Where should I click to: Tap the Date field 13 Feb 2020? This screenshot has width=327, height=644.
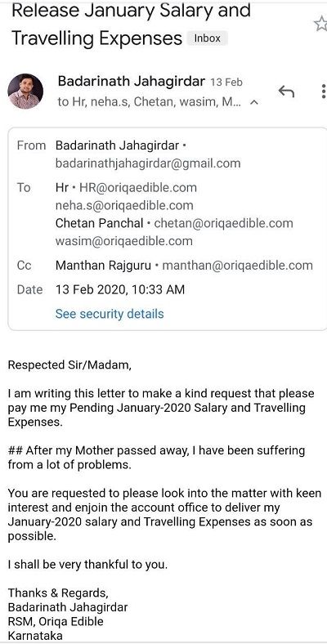click(120, 289)
